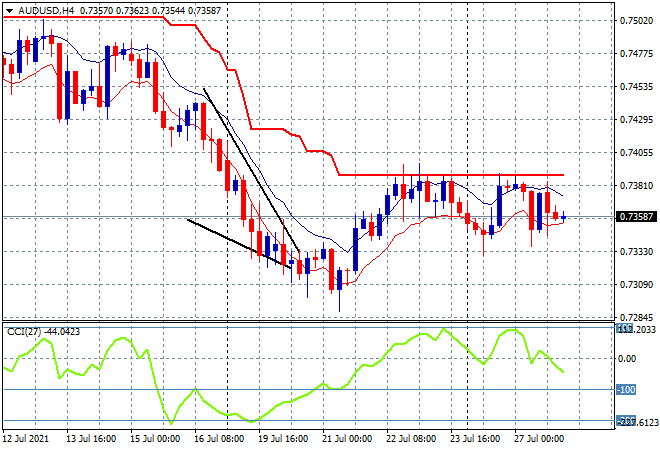660x450 pixels.
Task: Select the current price tag 0.73587
Action: pyautogui.click(x=636, y=217)
